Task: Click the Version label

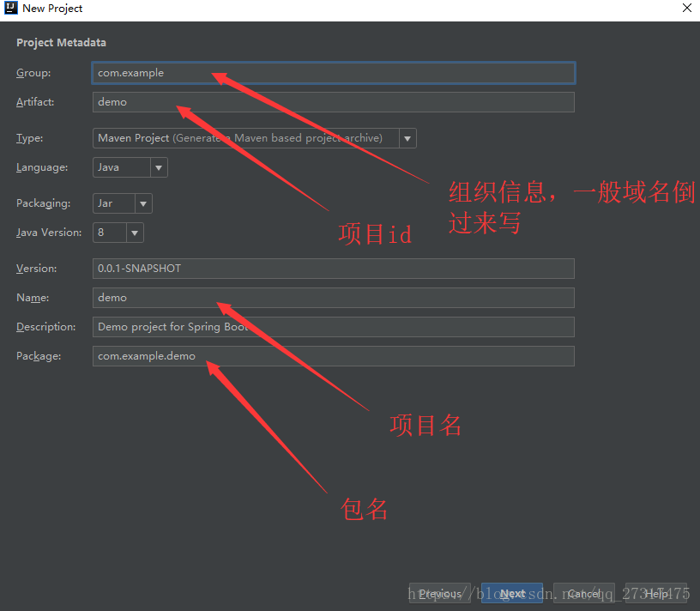Action: (x=37, y=269)
